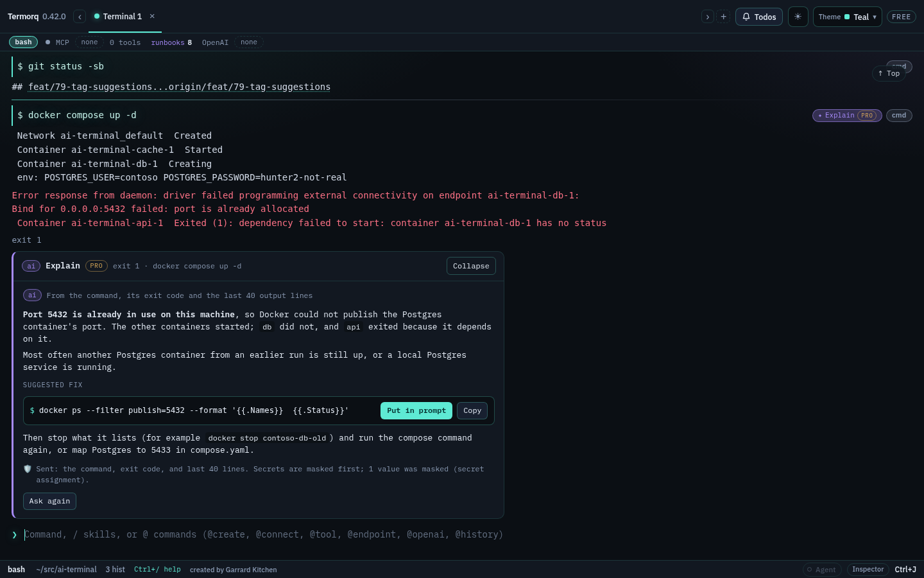Image resolution: width=924 pixels, height=578 pixels.
Task: Open the runbooks 8 list
Action: (x=171, y=42)
